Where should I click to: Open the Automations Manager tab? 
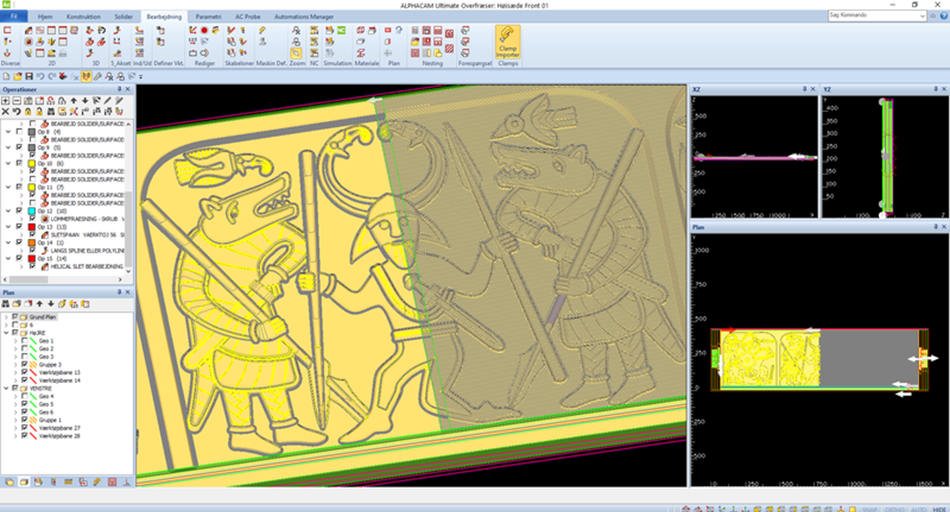[304, 17]
